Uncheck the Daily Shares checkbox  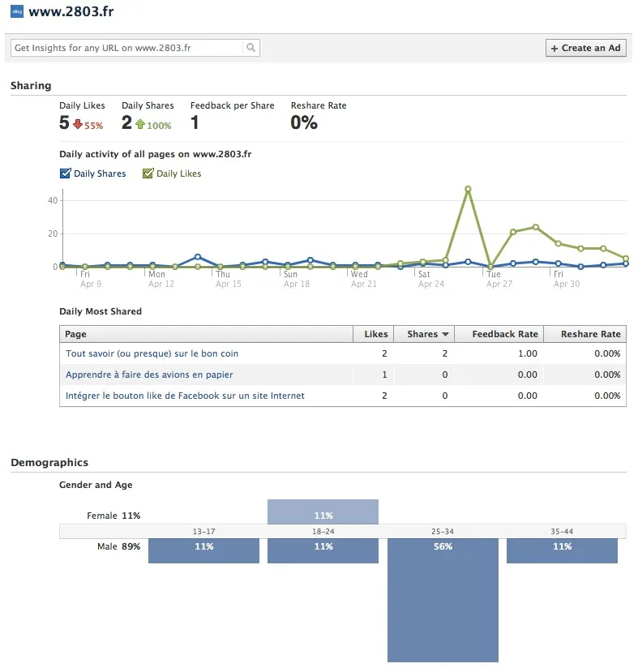65,173
